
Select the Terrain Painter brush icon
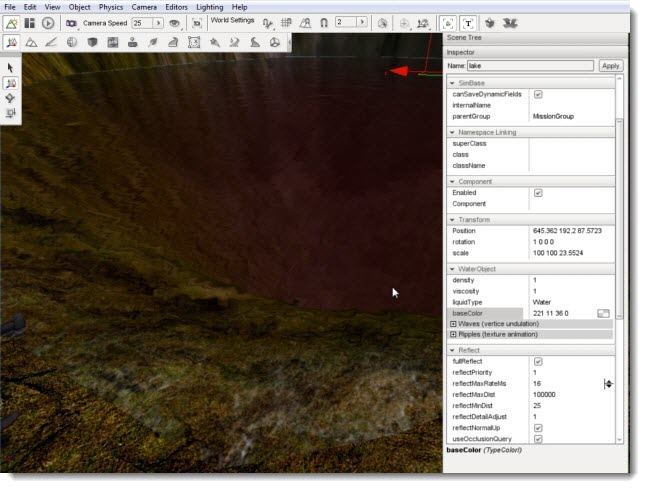[51, 42]
